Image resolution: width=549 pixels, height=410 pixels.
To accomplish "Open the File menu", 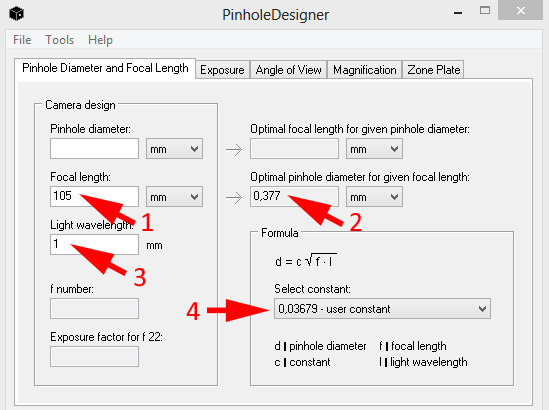I will (22, 40).
